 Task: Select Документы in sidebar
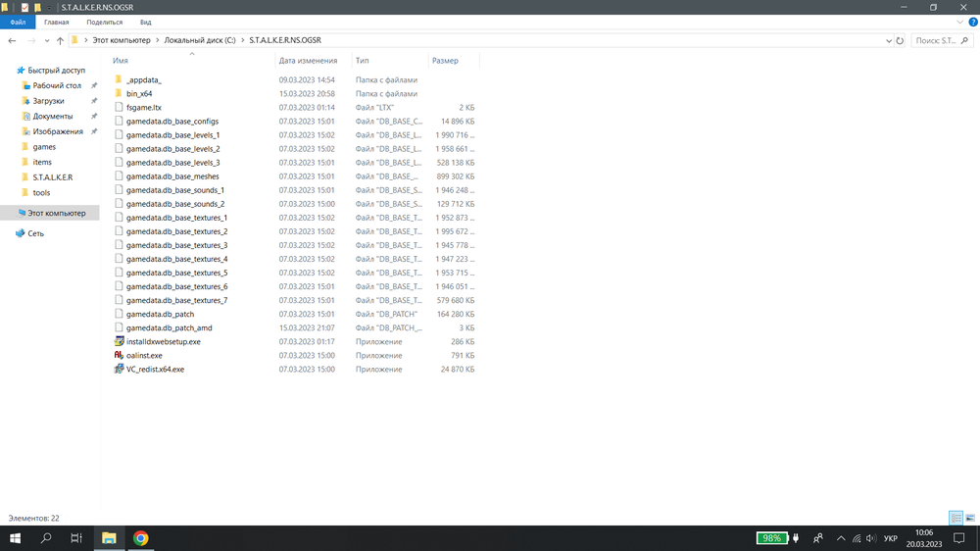(53, 117)
